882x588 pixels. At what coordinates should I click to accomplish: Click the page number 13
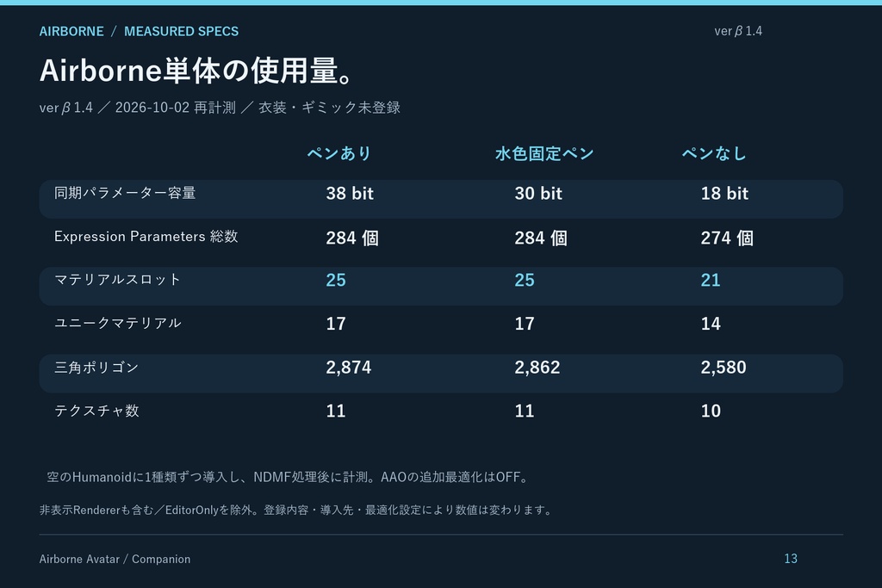tap(791, 559)
